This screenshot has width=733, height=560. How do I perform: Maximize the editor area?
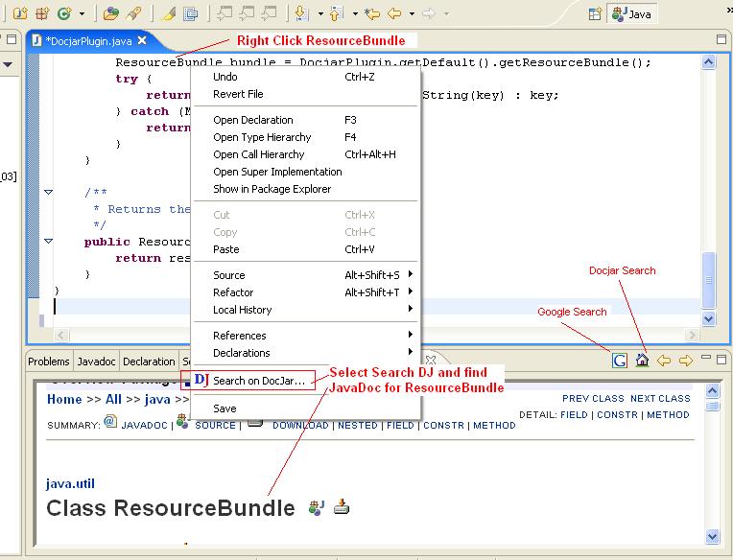coord(721,39)
